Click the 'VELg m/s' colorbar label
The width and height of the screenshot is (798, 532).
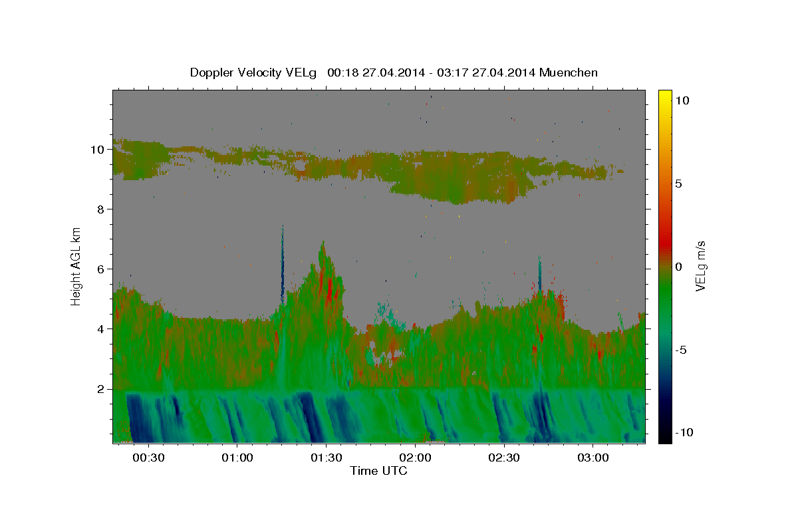tap(700, 267)
